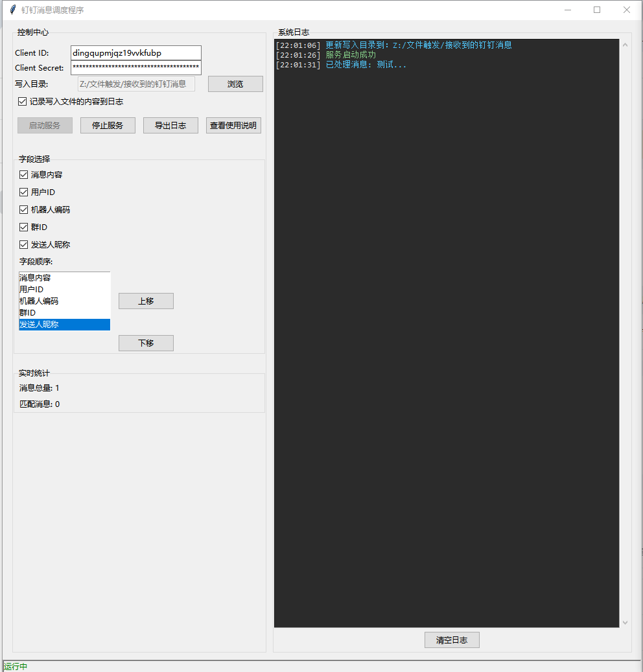Click the Client ID input field
The width and height of the screenshot is (643, 672).
pos(135,53)
